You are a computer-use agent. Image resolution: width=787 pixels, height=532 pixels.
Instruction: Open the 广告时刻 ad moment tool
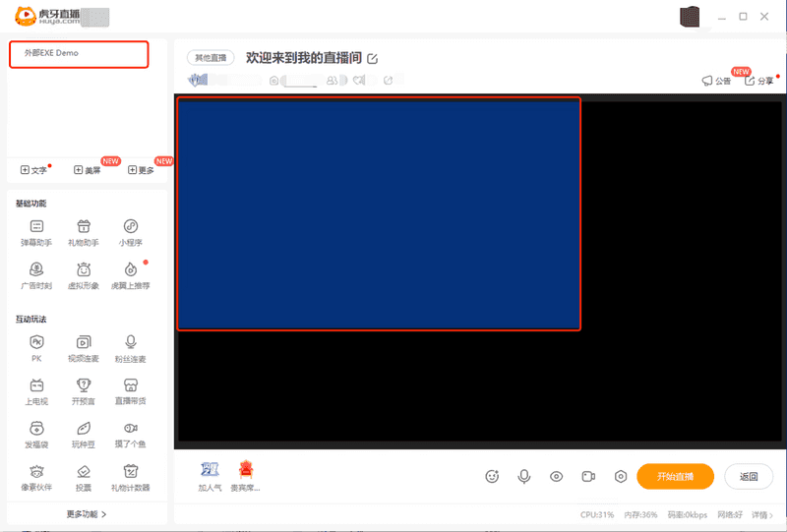tap(36, 276)
